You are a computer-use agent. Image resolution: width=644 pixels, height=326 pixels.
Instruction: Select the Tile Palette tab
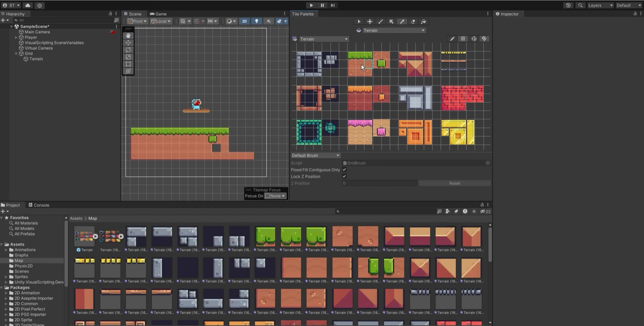tap(303, 14)
